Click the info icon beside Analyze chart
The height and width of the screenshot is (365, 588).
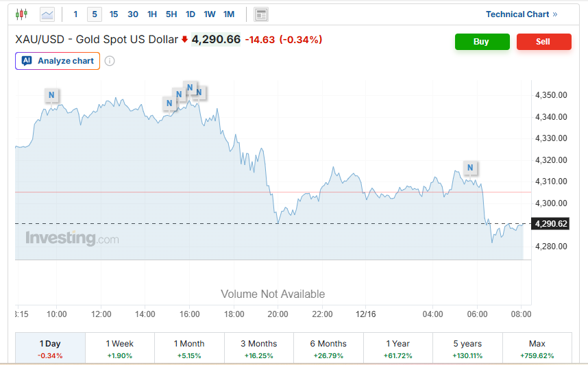110,61
